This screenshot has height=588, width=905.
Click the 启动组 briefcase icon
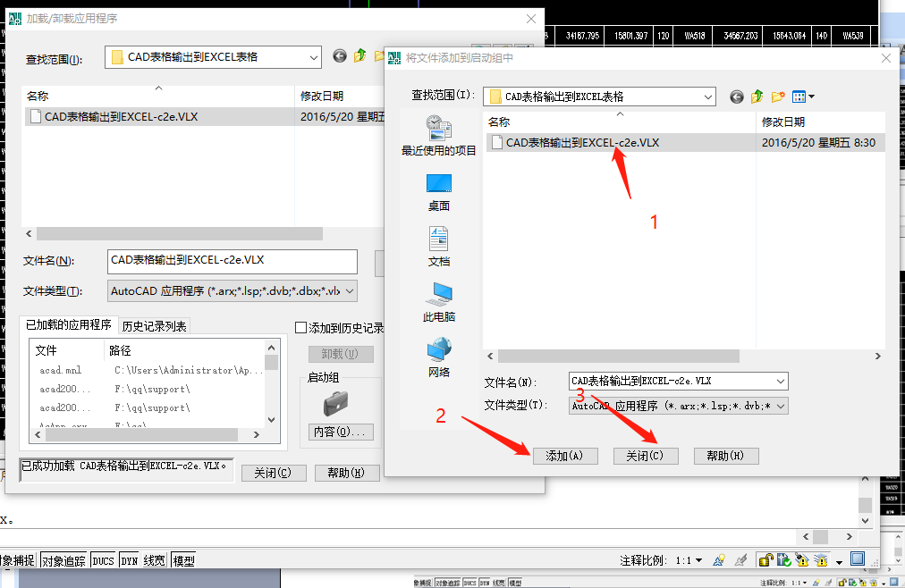(x=336, y=404)
